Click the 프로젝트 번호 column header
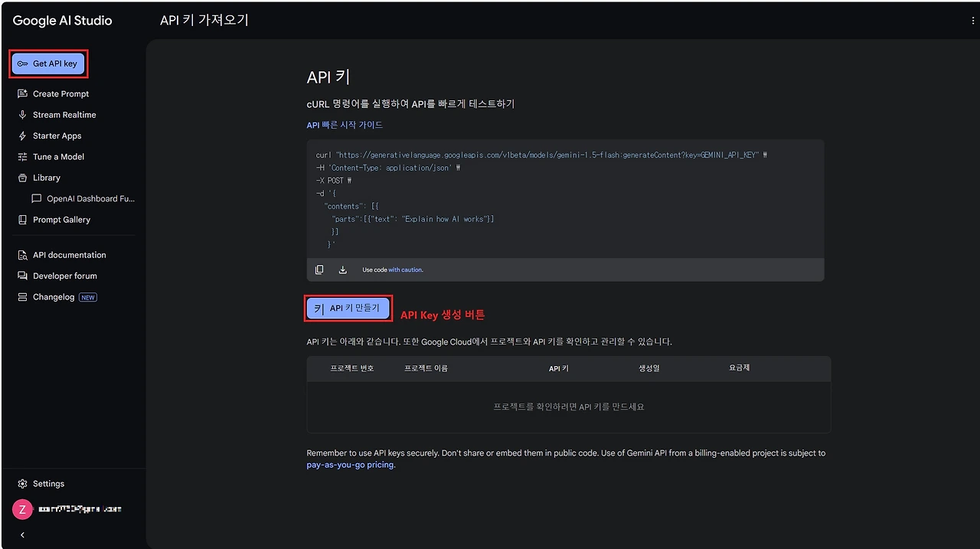 point(352,368)
